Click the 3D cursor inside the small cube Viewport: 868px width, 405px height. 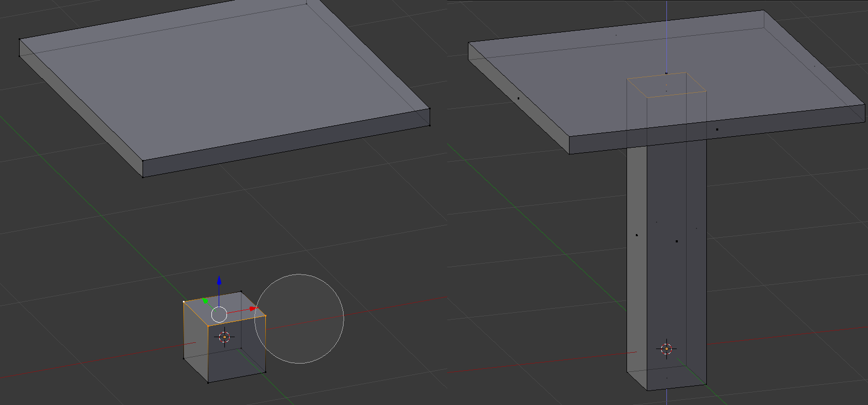tap(224, 337)
